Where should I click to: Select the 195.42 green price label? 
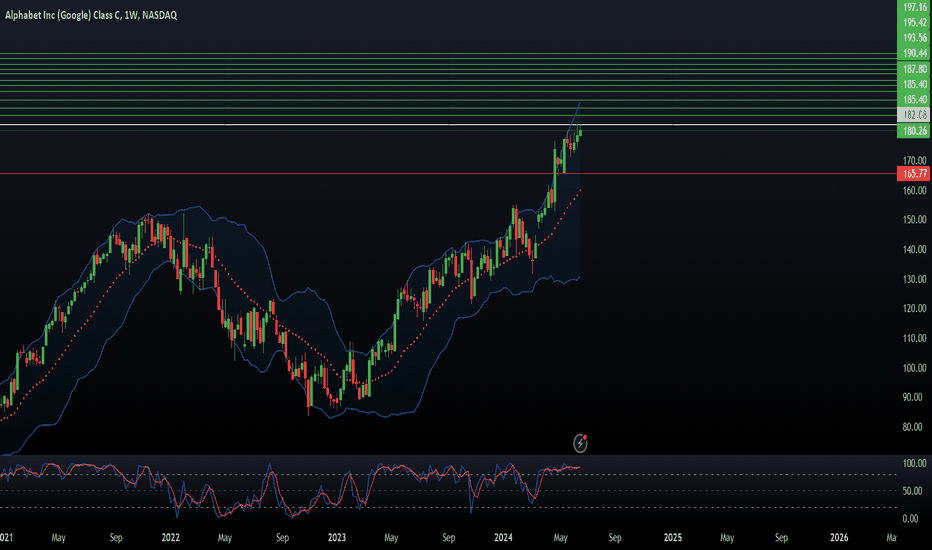(914, 23)
